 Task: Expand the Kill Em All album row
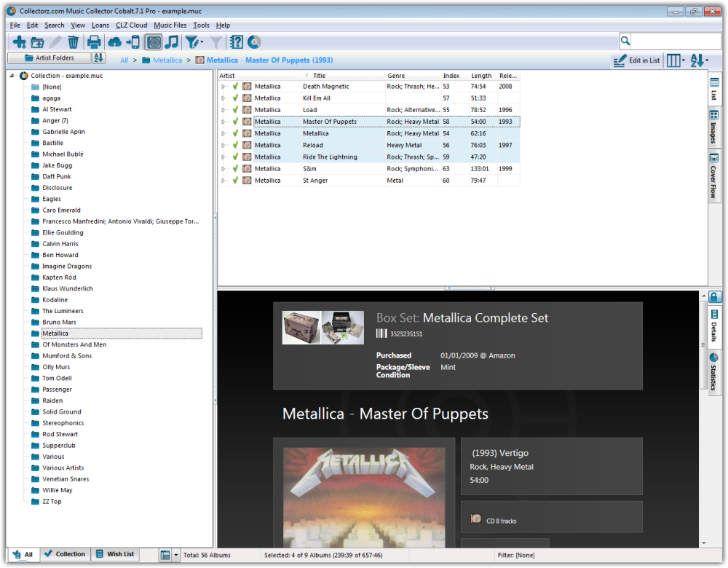223,98
